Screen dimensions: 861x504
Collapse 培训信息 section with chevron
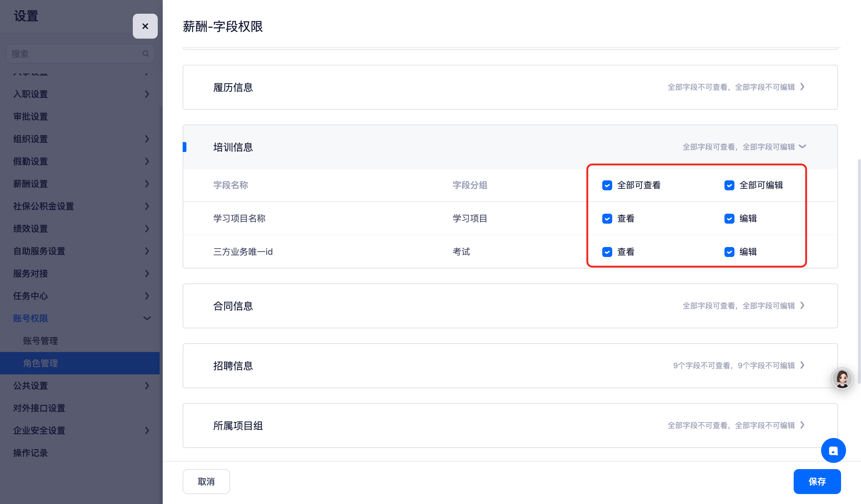click(x=803, y=147)
